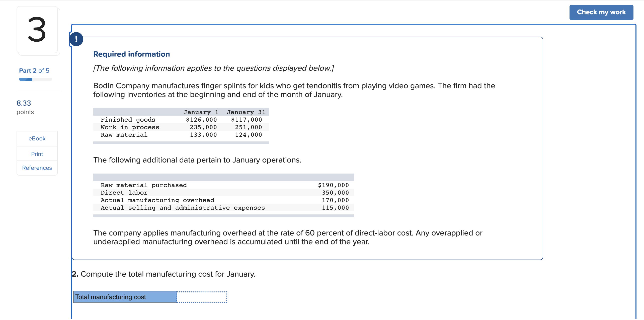644x320 pixels.
Task: Select the Print link in sidebar
Action: click(37, 154)
